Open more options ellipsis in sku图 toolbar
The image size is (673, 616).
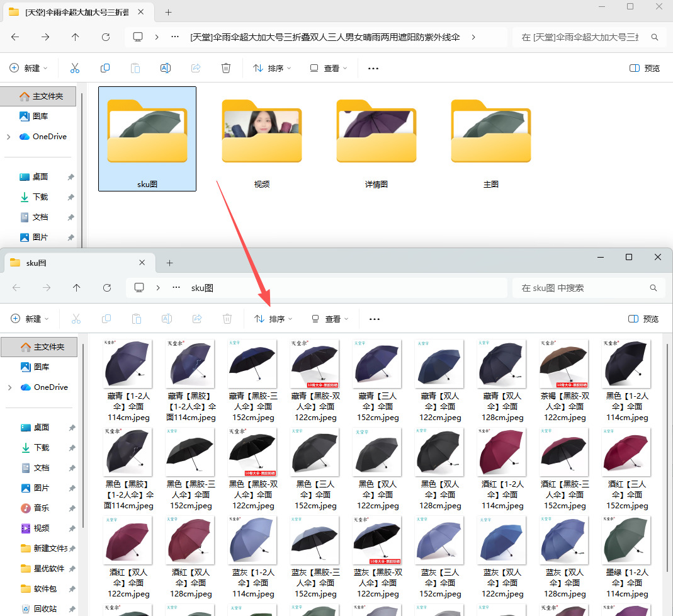pos(374,319)
